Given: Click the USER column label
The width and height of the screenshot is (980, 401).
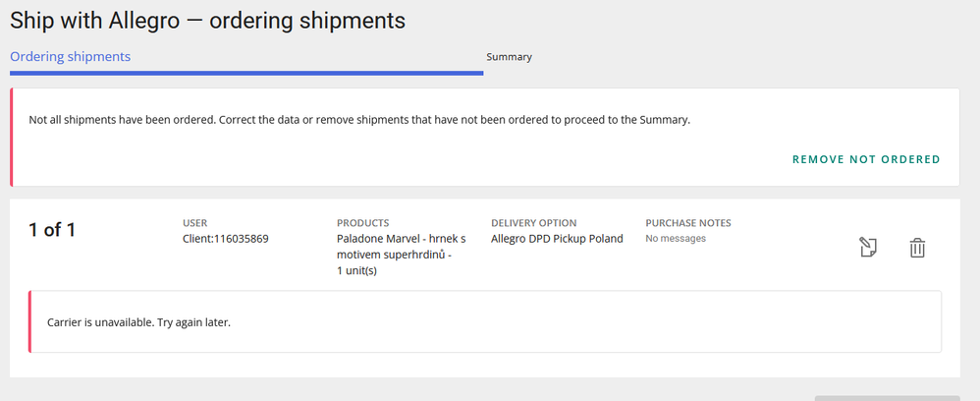Looking at the screenshot, I should click(194, 223).
